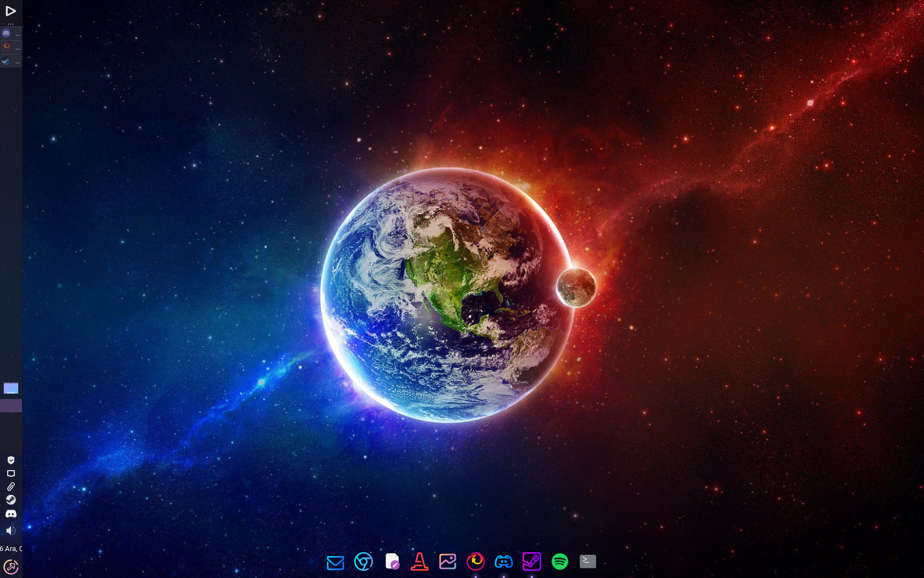Open the workspace pager thumbnail
Screen dimensions: 924x578
11,389
